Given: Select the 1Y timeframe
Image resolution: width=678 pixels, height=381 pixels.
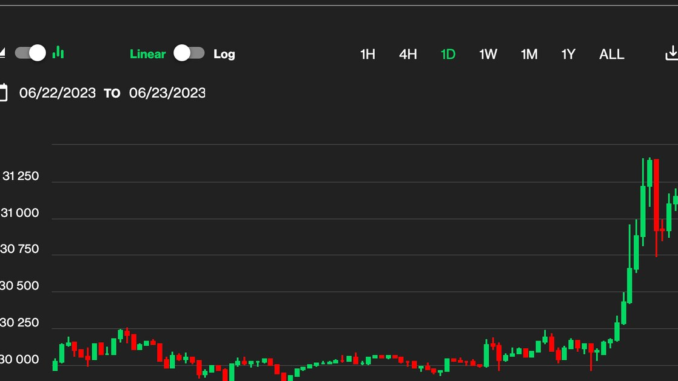Looking at the screenshot, I should pyautogui.click(x=568, y=54).
